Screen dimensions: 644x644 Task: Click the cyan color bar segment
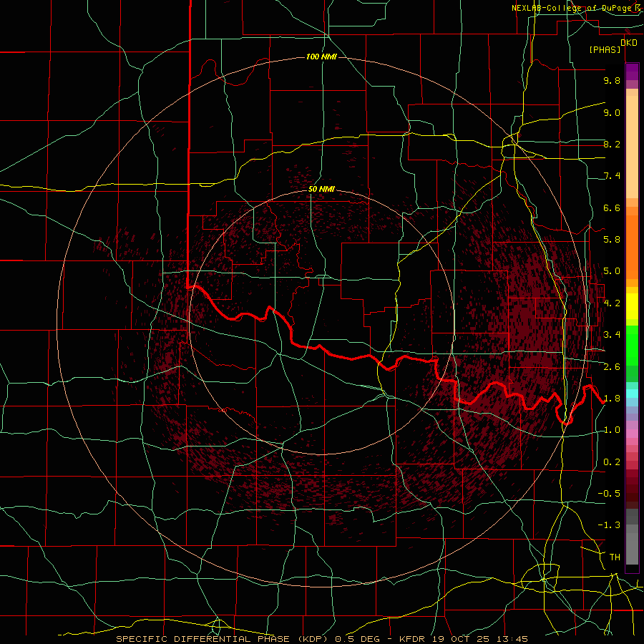[632, 394]
